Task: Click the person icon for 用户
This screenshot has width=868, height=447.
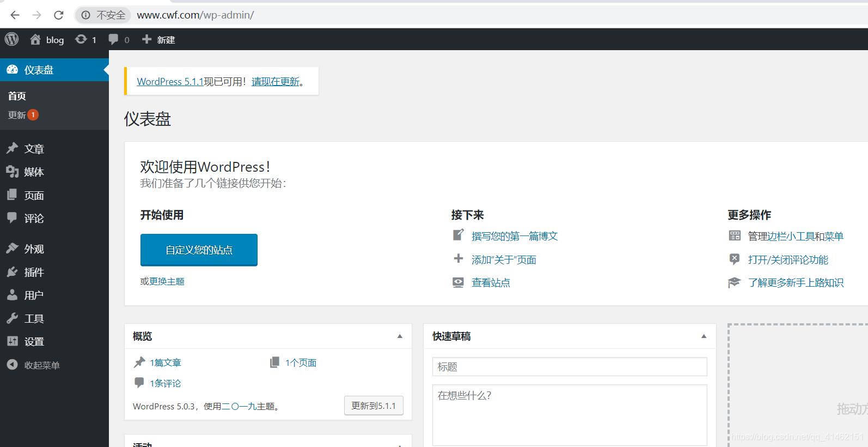Action: pyautogui.click(x=13, y=295)
